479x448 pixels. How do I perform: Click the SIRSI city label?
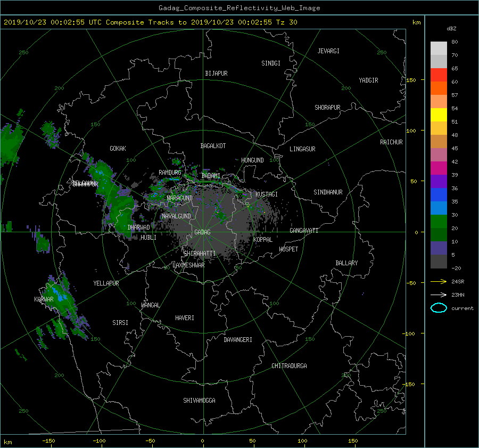pyautogui.click(x=120, y=323)
